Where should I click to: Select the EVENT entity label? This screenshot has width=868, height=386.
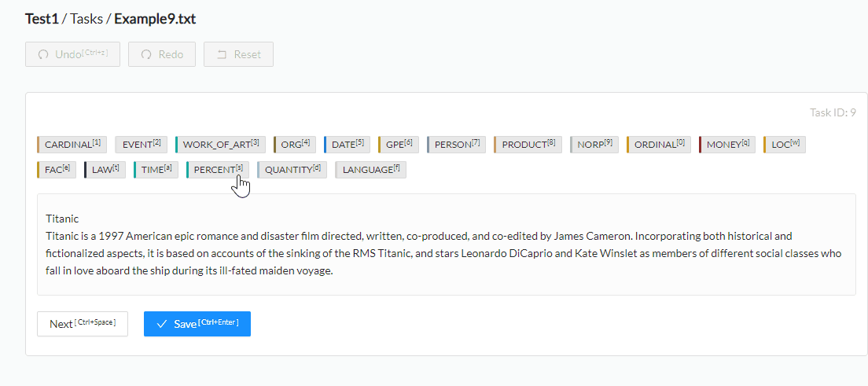(x=142, y=145)
